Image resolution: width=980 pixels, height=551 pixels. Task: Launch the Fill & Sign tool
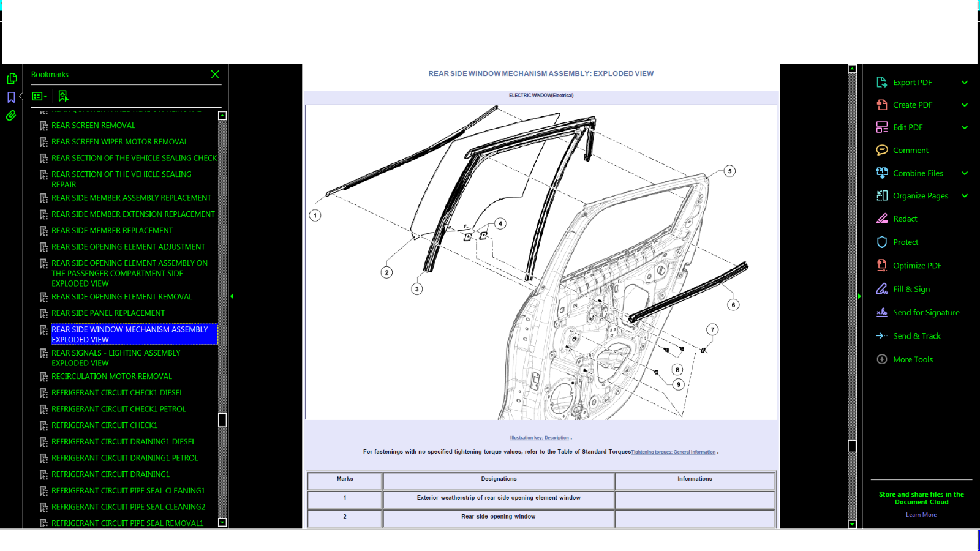coord(911,289)
